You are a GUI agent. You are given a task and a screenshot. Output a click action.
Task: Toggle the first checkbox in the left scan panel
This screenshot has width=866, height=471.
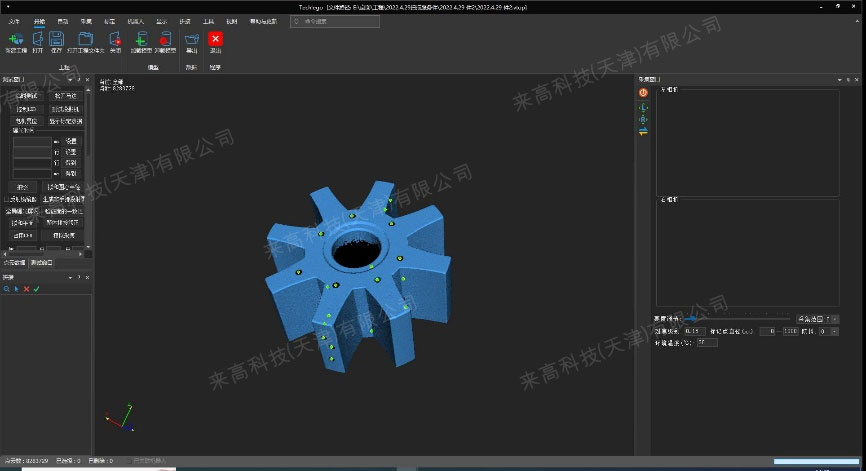click(x=7, y=199)
